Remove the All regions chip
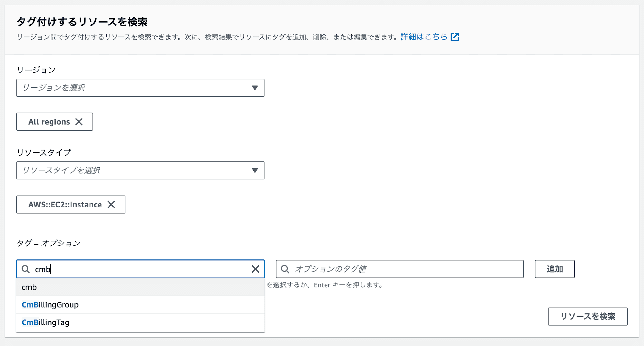Image resolution: width=644 pixels, height=346 pixels. tap(79, 122)
